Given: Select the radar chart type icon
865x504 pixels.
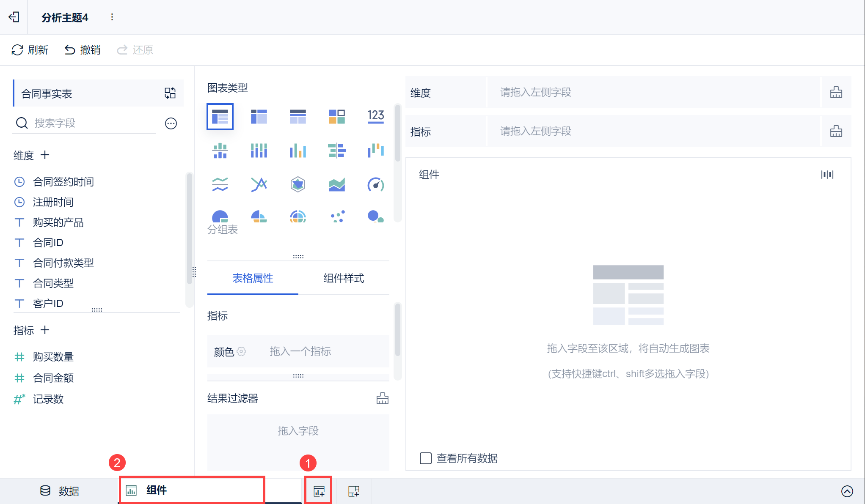Looking at the screenshot, I should (x=298, y=184).
